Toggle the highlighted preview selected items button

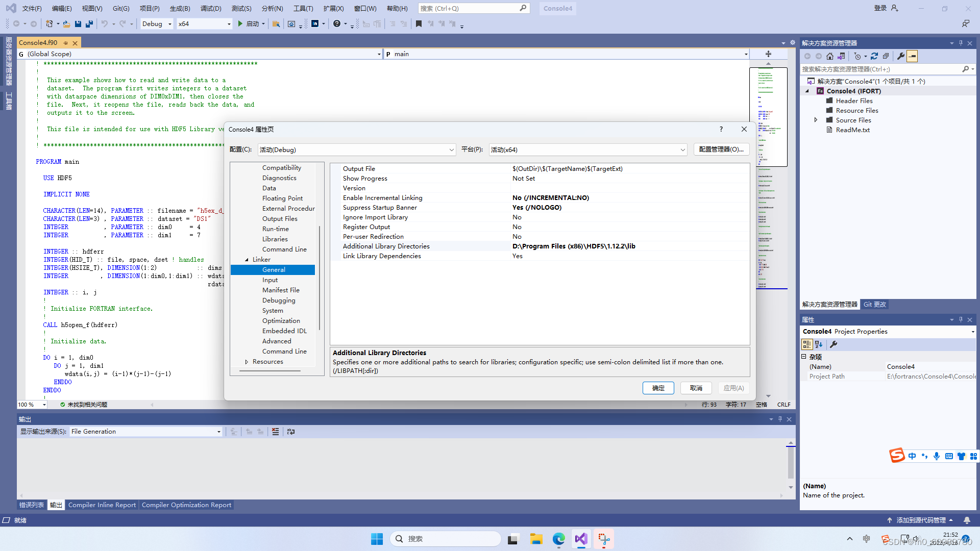tap(912, 56)
